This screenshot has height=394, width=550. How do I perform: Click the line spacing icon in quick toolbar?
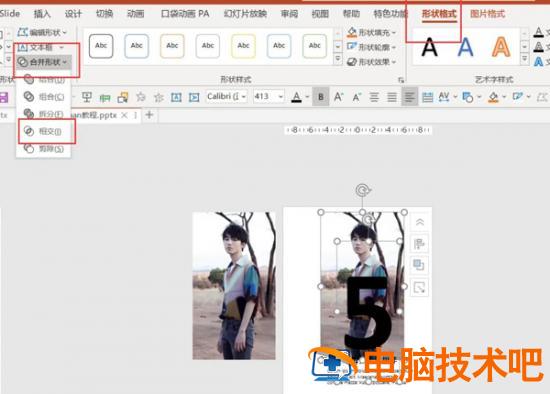tap(427, 97)
